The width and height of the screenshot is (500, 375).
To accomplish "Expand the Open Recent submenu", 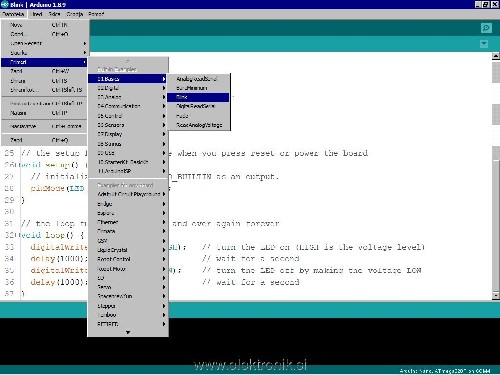I will click(45, 43).
